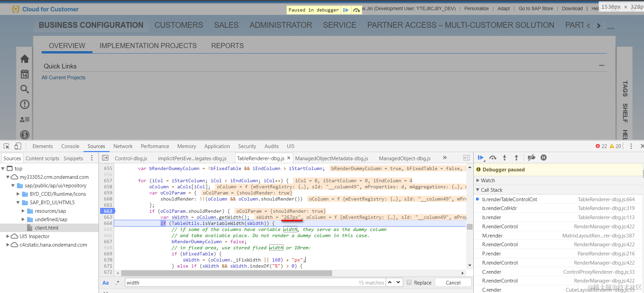644x293 pixels.
Task: Toggle Match Case Aa in search bar
Action: [x=106, y=282]
